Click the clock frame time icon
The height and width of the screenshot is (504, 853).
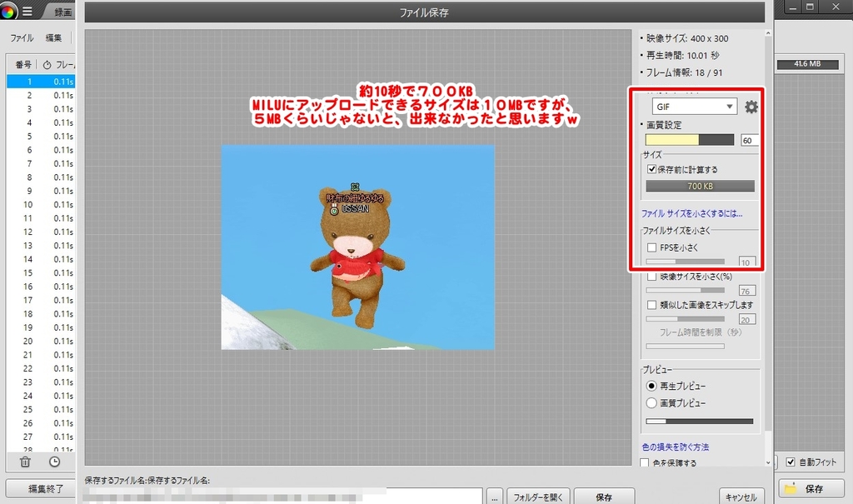(54, 462)
